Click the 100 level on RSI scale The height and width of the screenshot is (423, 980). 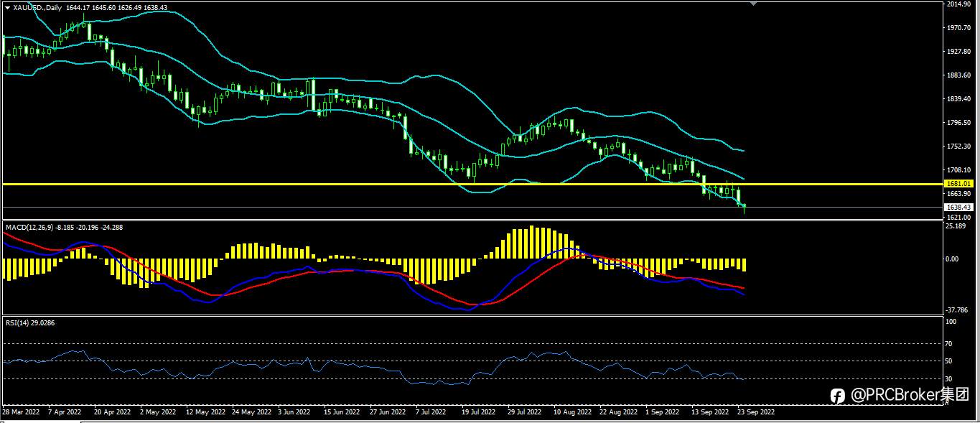[x=952, y=322]
